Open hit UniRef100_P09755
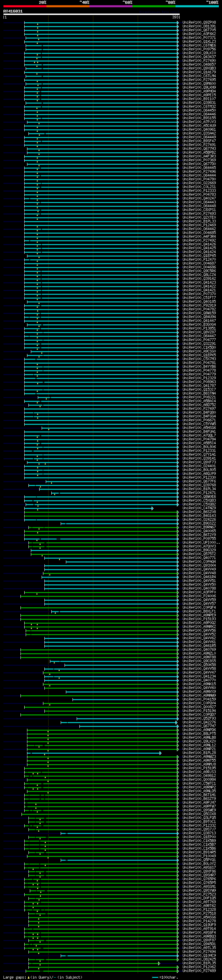Viewport: 222px width, 980px height. tap(199, 539)
